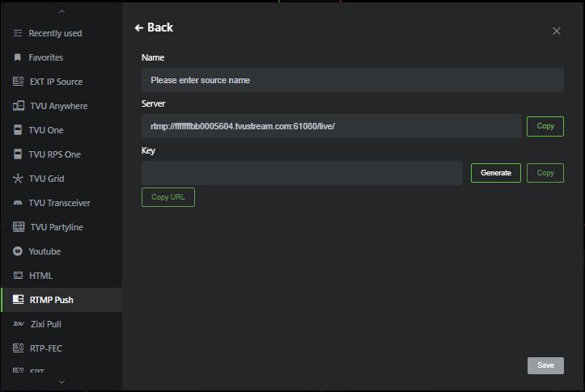The image size is (585, 392).
Task: Click the Recently used list icon
Action: [18, 33]
